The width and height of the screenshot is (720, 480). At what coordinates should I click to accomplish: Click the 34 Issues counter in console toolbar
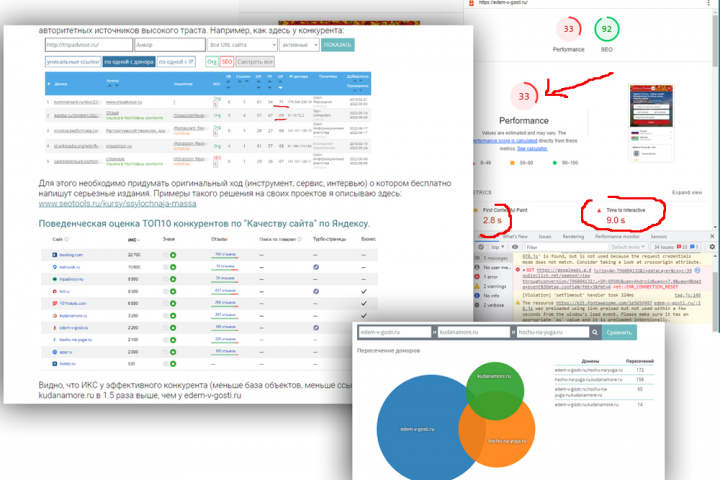click(x=676, y=247)
